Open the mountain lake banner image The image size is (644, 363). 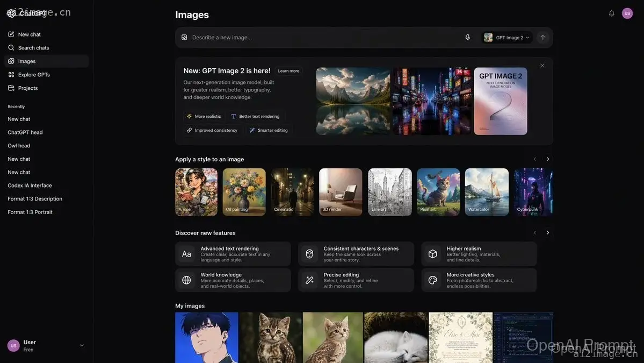click(353, 101)
